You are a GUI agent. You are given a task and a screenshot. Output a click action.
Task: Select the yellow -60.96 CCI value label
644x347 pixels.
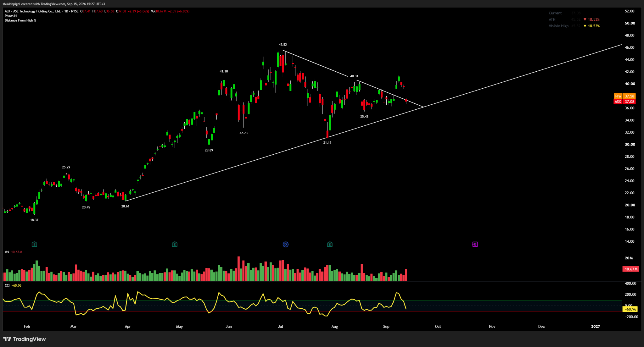tap(630, 309)
